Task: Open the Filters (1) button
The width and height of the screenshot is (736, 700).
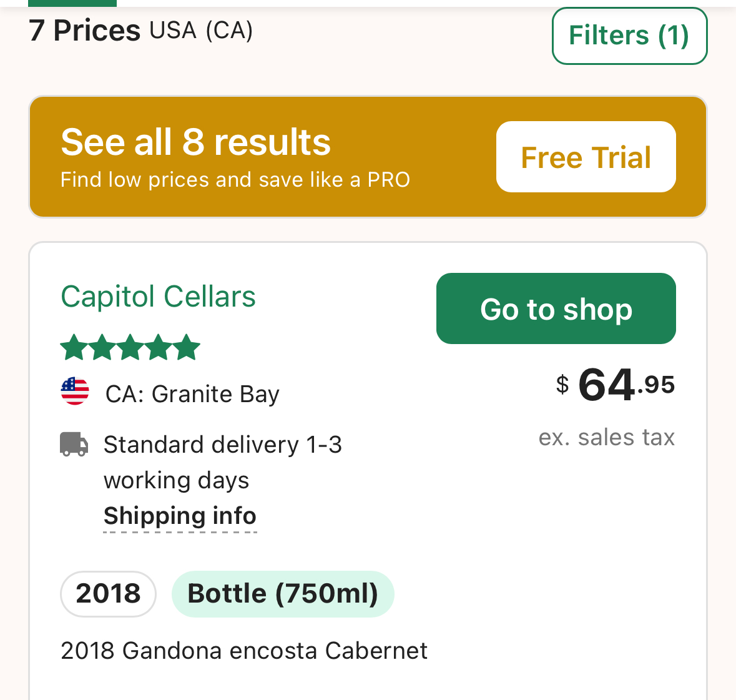Action: coord(629,36)
